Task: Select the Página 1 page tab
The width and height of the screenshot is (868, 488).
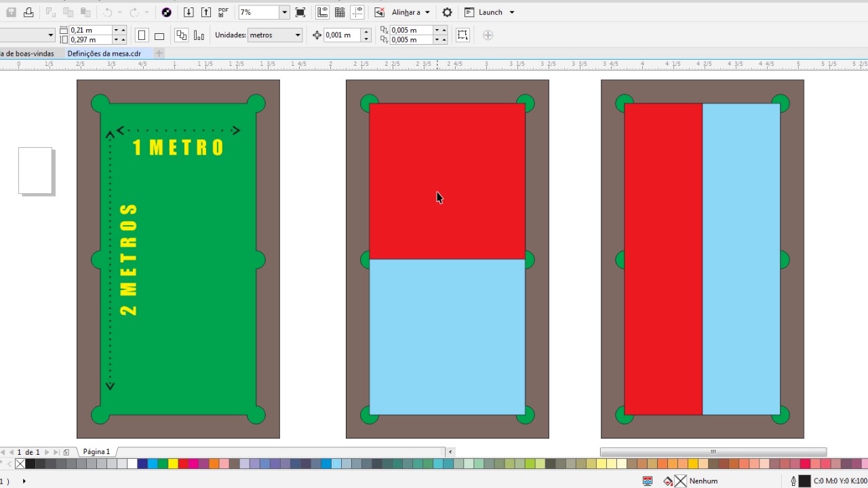Action: (96, 452)
